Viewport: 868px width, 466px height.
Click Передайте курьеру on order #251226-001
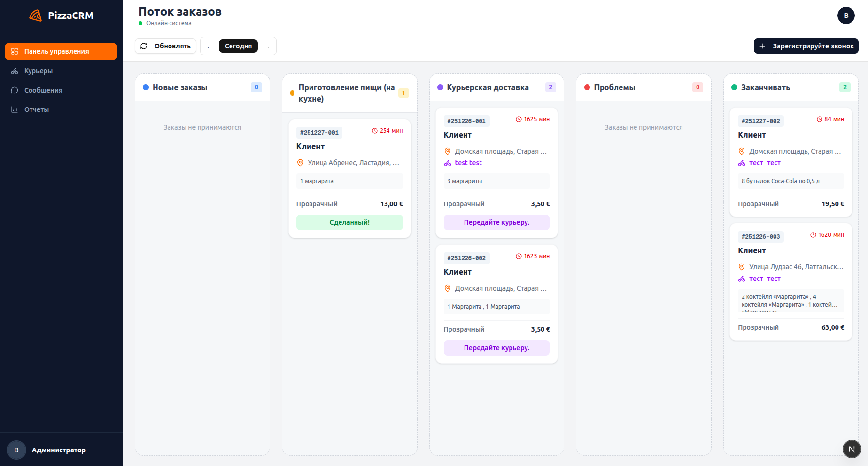[496, 222]
